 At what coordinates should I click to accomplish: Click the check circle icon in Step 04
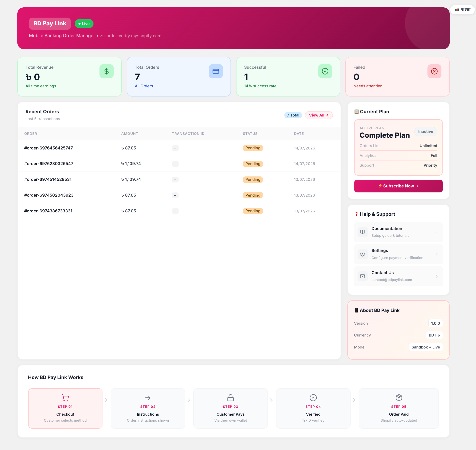[x=313, y=397]
